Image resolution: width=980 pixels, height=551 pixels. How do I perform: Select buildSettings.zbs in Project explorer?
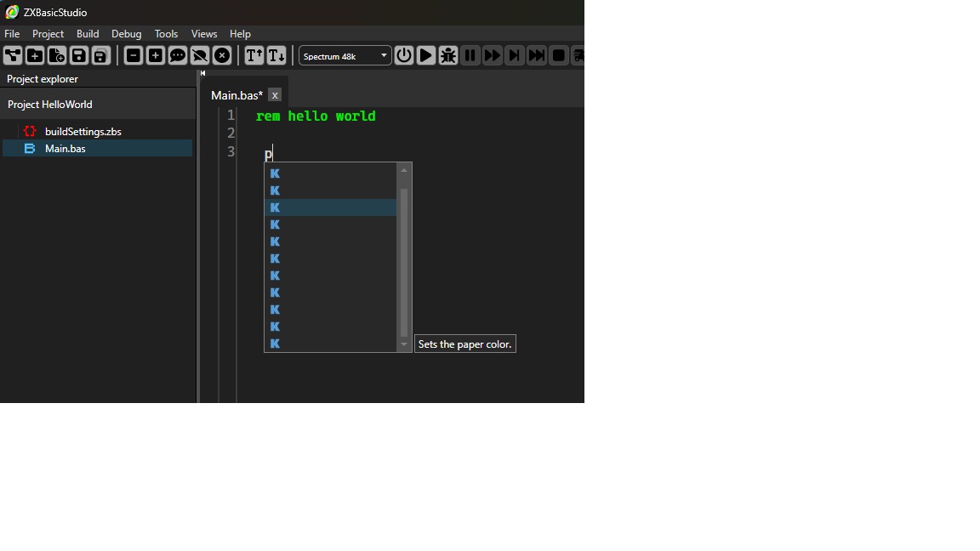[x=83, y=132]
